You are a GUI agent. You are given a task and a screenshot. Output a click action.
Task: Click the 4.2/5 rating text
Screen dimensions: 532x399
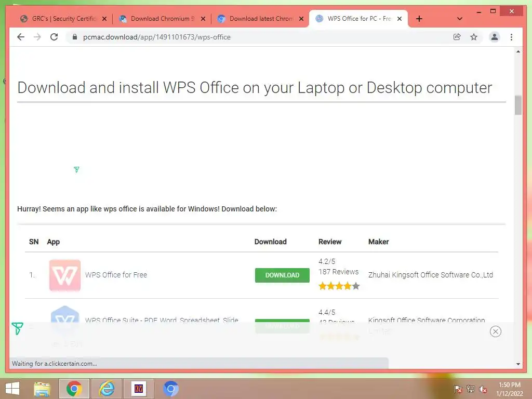point(327,261)
